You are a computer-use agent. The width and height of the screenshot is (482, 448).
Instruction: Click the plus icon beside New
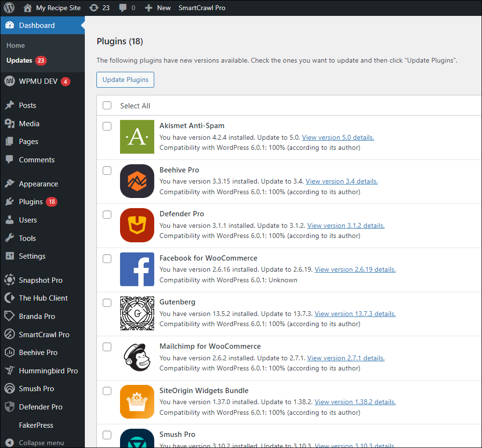(x=148, y=8)
